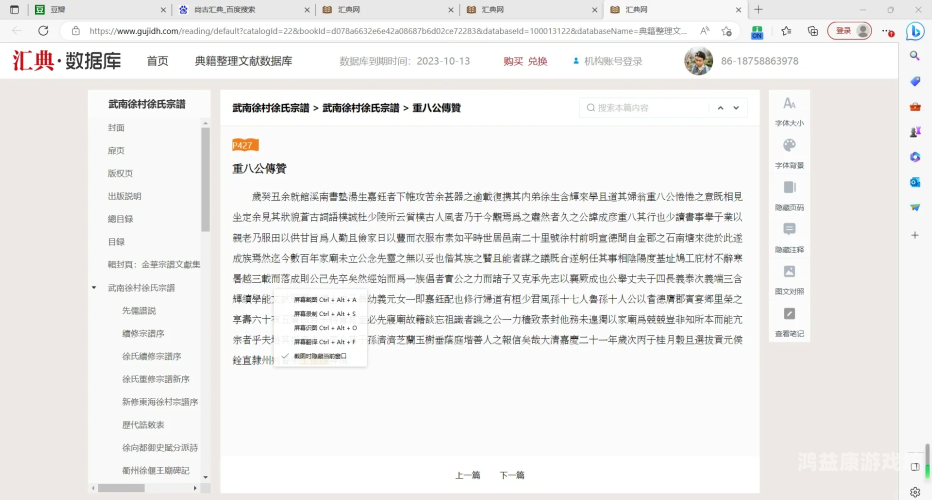Open a new browser tab
932x500 pixels.
point(758,10)
